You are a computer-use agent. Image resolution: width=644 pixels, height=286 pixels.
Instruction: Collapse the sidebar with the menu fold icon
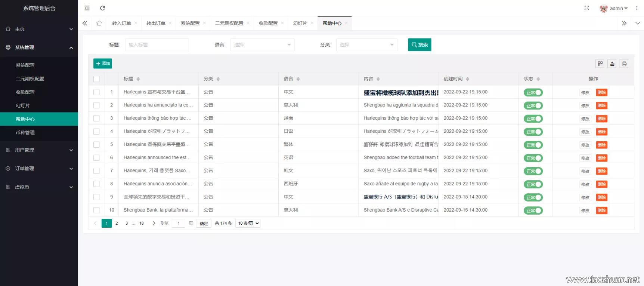coord(87,8)
